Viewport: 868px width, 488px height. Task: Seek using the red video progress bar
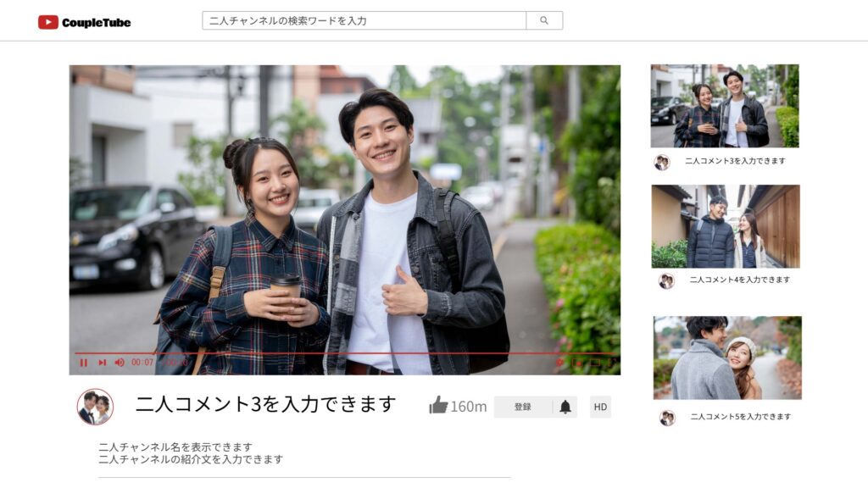(x=339, y=353)
